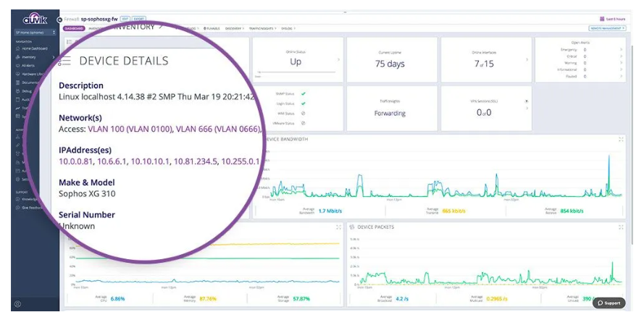The width and height of the screenshot is (644, 320).
Task: Click the Device Packets title icon
Action: [x=352, y=227]
